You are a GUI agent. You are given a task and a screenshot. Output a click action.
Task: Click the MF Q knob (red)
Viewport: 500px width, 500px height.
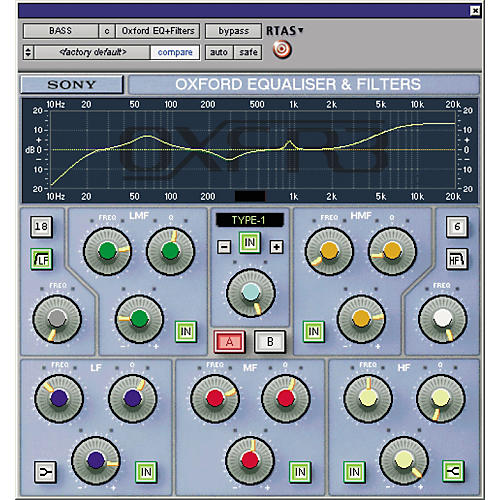pos(286,398)
